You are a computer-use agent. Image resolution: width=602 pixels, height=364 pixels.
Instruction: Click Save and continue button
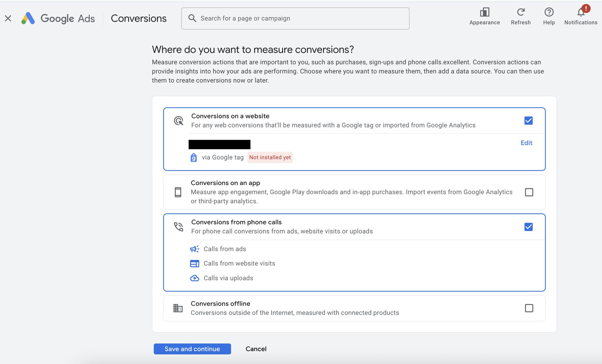(192, 349)
